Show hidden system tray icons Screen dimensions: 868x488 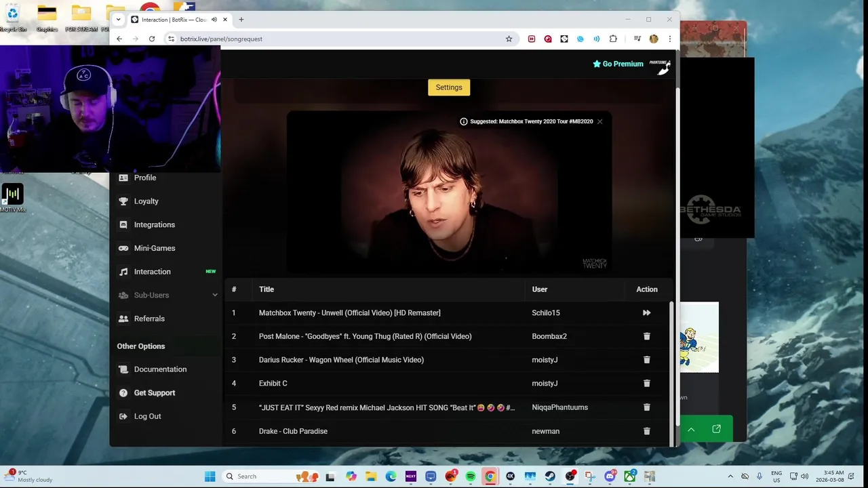pyautogui.click(x=730, y=476)
